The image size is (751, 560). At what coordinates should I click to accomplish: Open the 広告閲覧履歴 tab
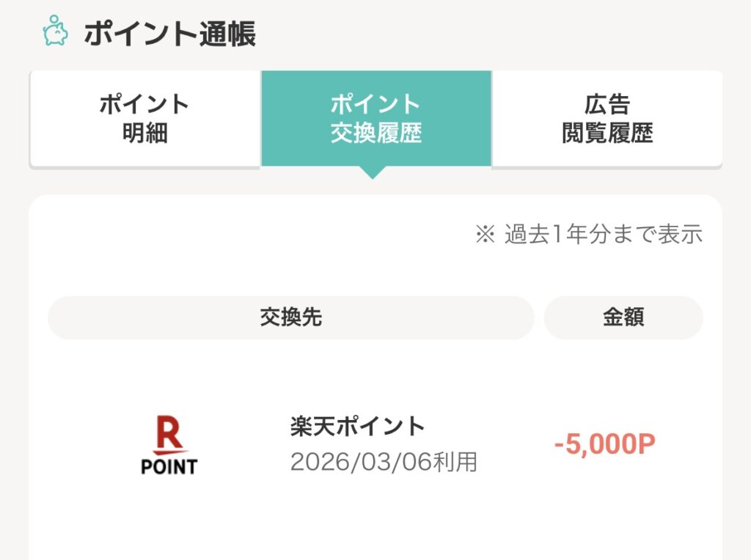607,118
